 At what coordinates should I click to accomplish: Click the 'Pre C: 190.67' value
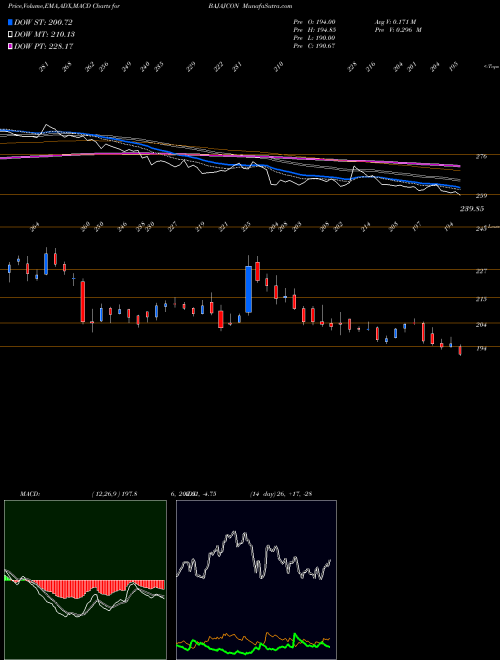pyautogui.click(x=314, y=46)
